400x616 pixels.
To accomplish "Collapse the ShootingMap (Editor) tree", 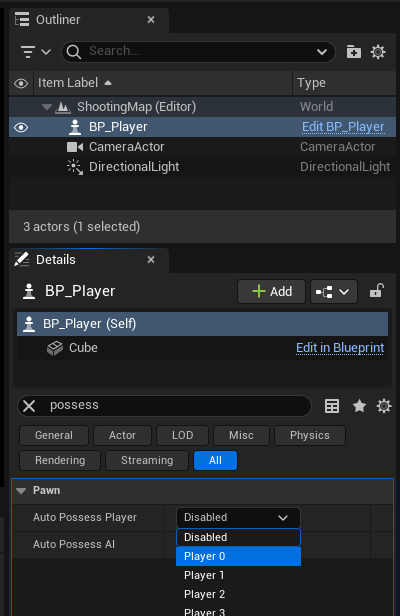I will [47, 107].
